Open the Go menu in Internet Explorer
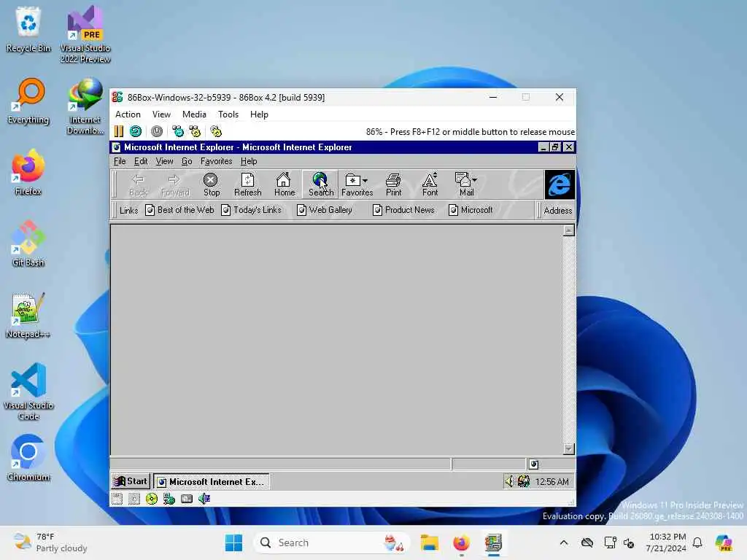 (187, 161)
